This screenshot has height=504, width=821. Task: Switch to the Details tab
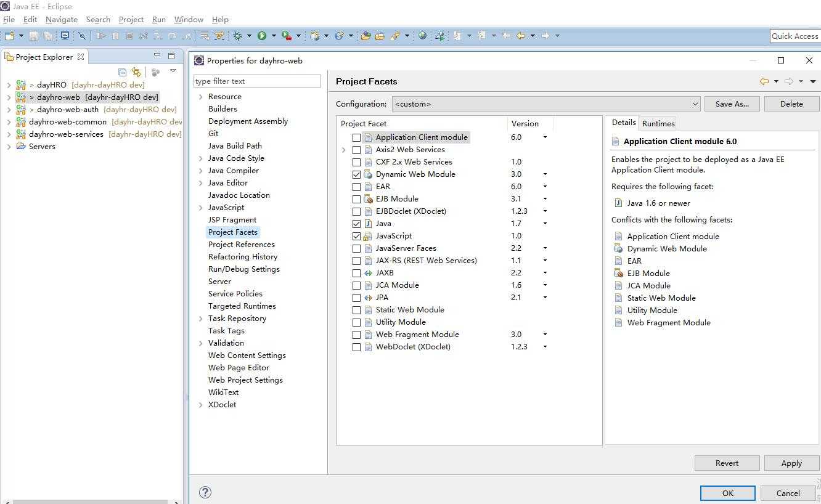(x=624, y=123)
